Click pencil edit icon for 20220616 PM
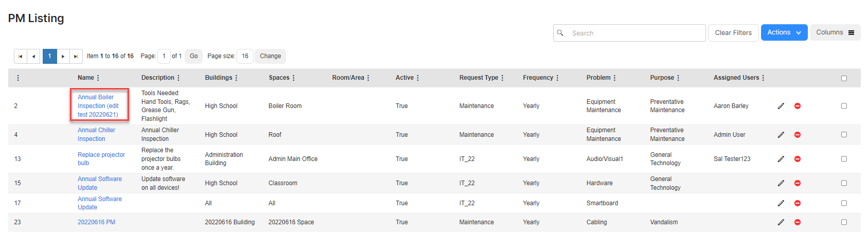This screenshot has height=232, width=868. pyautogui.click(x=781, y=222)
